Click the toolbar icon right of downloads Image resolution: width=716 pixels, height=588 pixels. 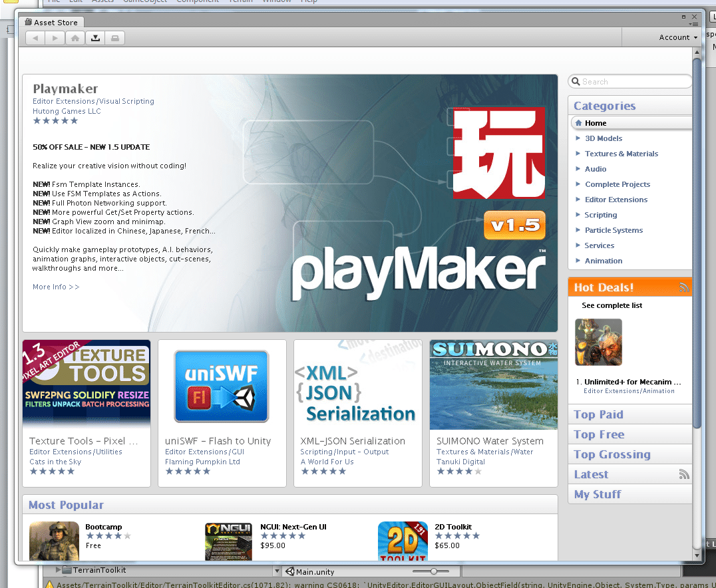[x=115, y=38]
